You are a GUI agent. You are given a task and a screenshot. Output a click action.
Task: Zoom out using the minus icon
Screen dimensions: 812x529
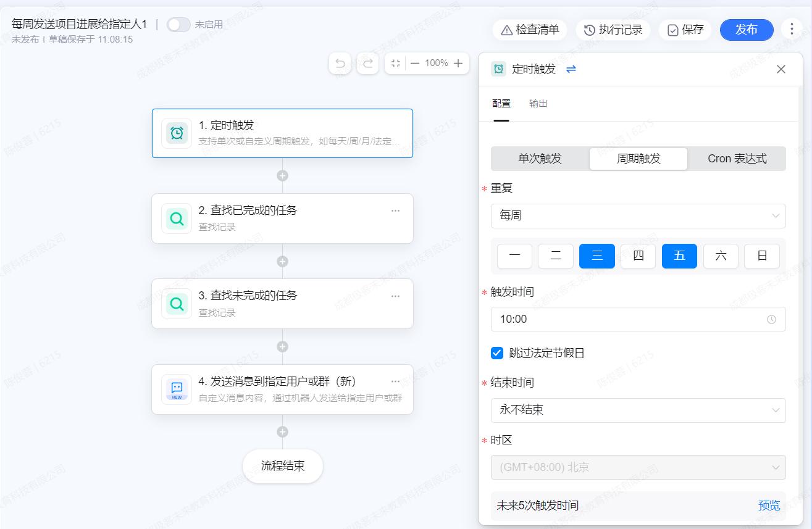[415, 63]
